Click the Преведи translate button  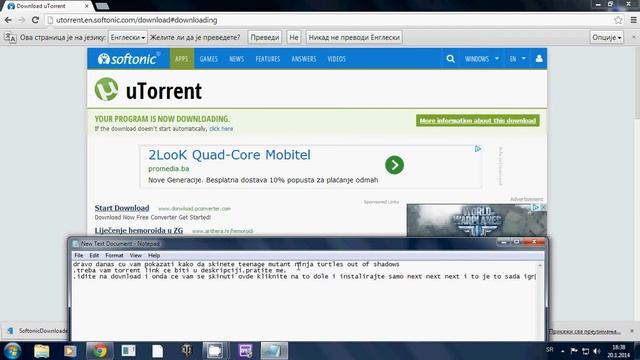pos(264,37)
